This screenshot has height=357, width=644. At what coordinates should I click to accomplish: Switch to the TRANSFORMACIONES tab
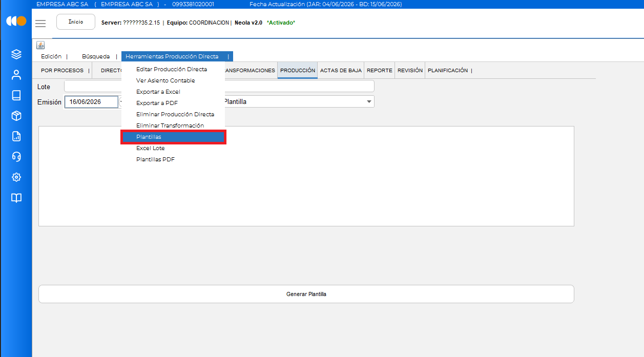coord(250,71)
